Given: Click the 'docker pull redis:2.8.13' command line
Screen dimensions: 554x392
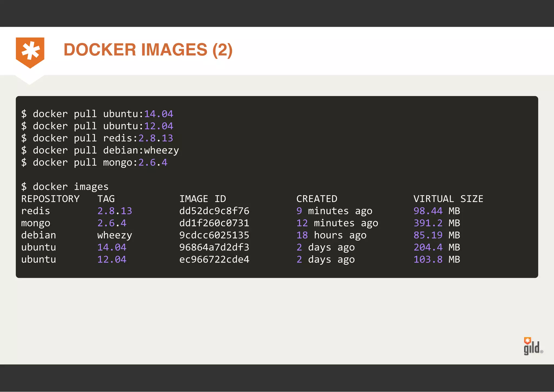Looking at the screenshot, I should 97,138.
